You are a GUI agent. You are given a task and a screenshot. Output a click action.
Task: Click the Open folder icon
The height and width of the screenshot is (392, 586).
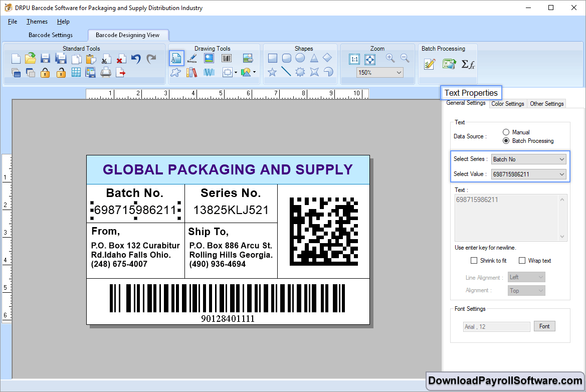(x=30, y=59)
